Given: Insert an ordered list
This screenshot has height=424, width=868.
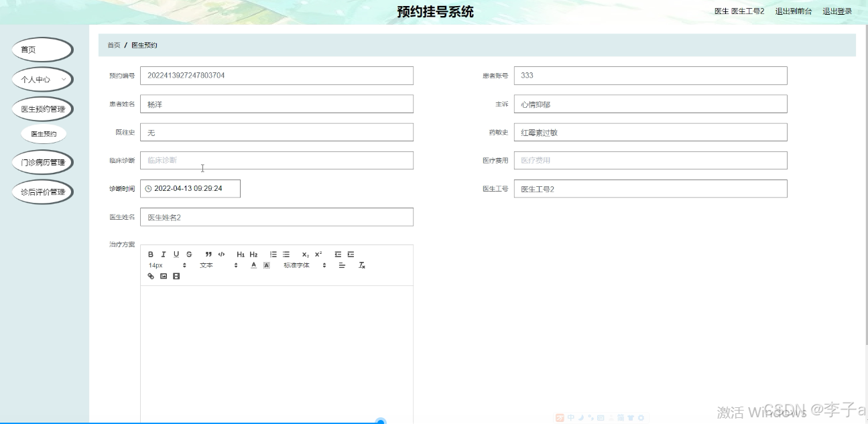Looking at the screenshot, I should point(272,254).
